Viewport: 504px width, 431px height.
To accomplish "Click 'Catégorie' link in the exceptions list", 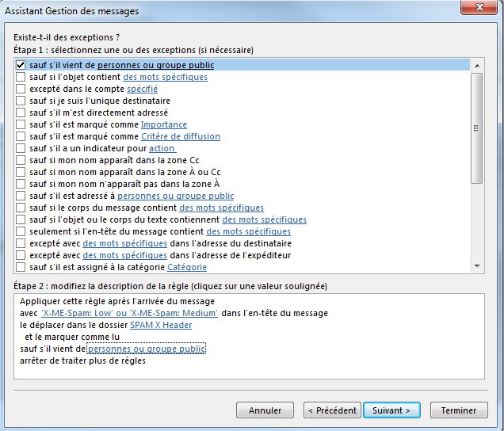I will pos(187,268).
